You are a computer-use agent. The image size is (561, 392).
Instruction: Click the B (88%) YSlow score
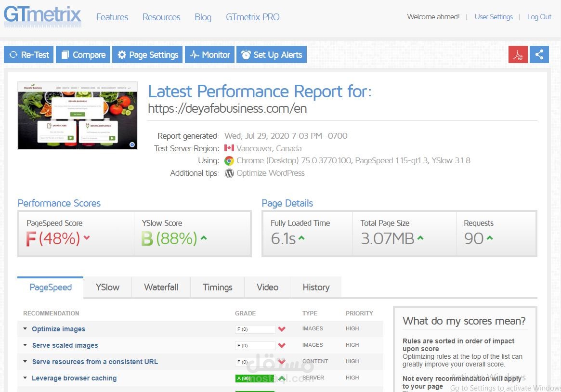pos(169,238)
